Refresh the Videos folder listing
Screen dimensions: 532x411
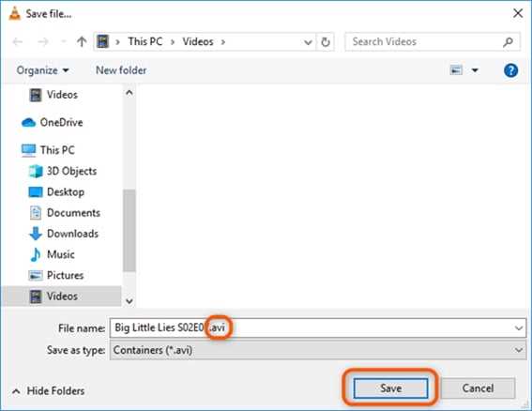pos(326,42)
